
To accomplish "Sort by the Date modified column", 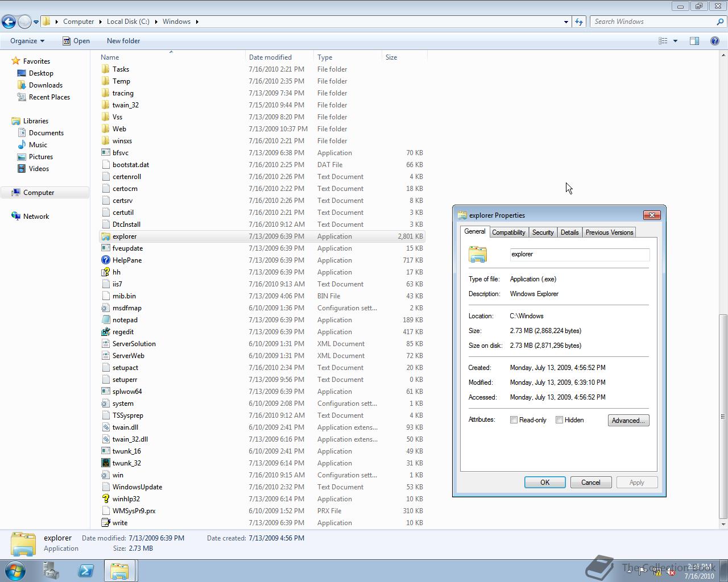I will [279, 57].
